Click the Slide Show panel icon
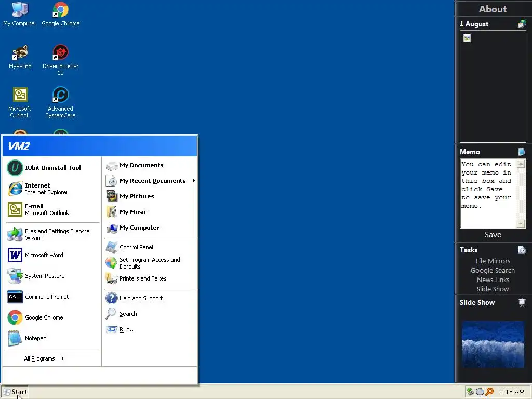The height and width of the screenshot is (399, 532). pyautogui.click(x=522, y=302)
